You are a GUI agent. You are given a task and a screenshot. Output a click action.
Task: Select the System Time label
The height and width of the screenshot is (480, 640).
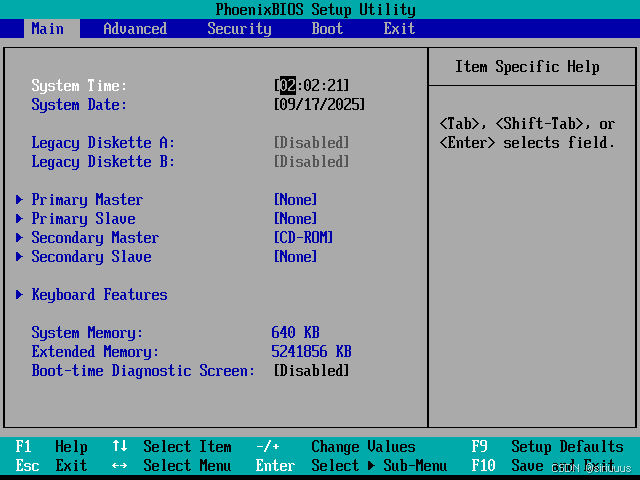[79, 86]
